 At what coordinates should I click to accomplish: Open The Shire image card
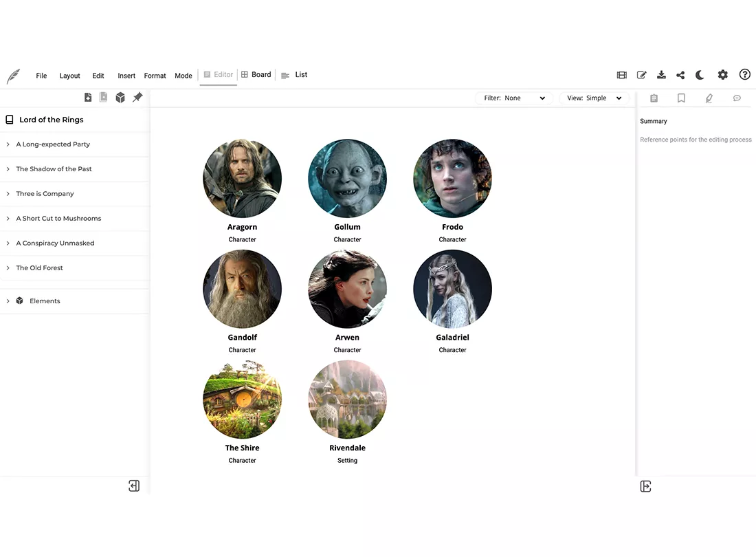[x=242, y=400]
